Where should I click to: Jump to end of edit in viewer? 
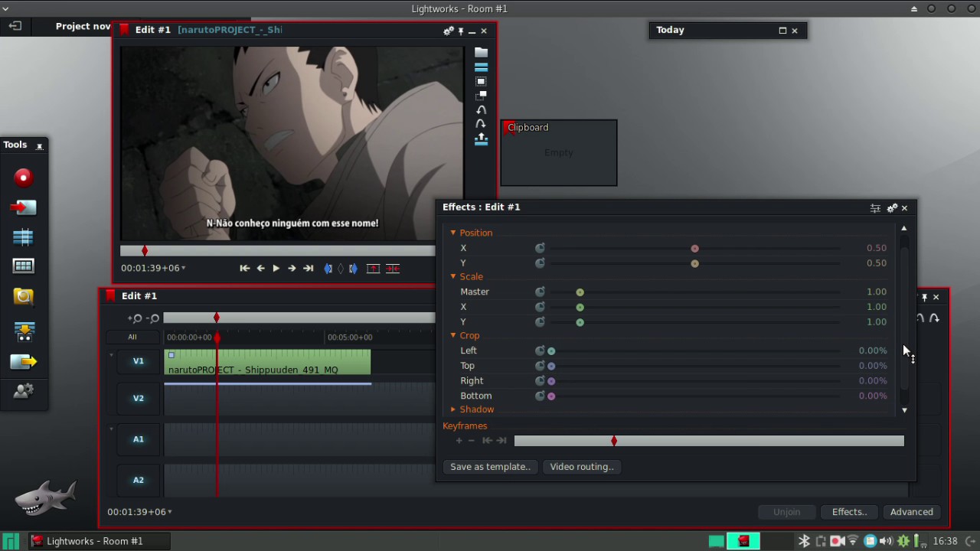point(308,269)
